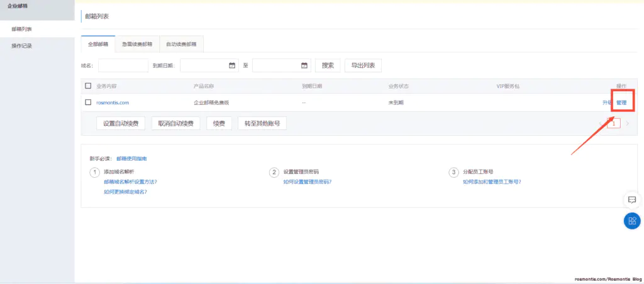Click 产品名称 column header
Image resolution: width=644 pixels, height=284 pixels.
204,86
